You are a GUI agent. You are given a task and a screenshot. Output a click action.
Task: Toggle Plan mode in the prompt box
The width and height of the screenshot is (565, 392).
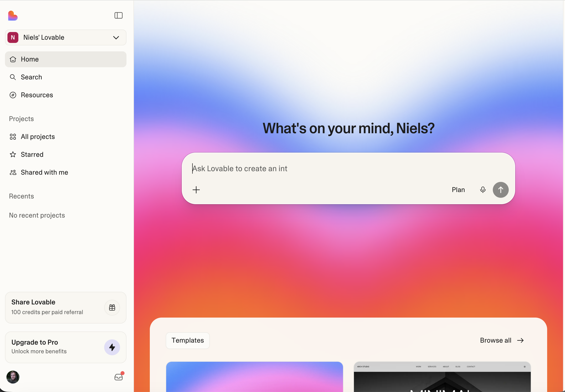pyautogui.click(x=458, y=190)
